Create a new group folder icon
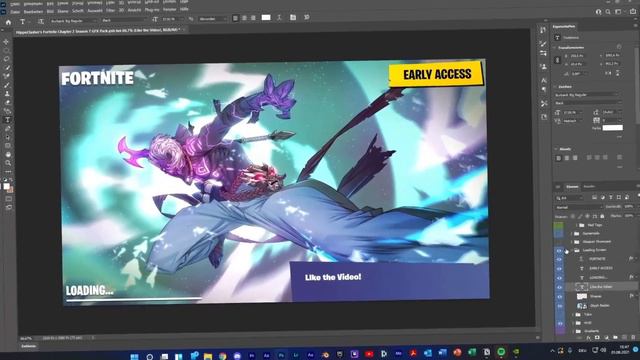The width and height of the screenshot is (640, 360). coord(615,338)
